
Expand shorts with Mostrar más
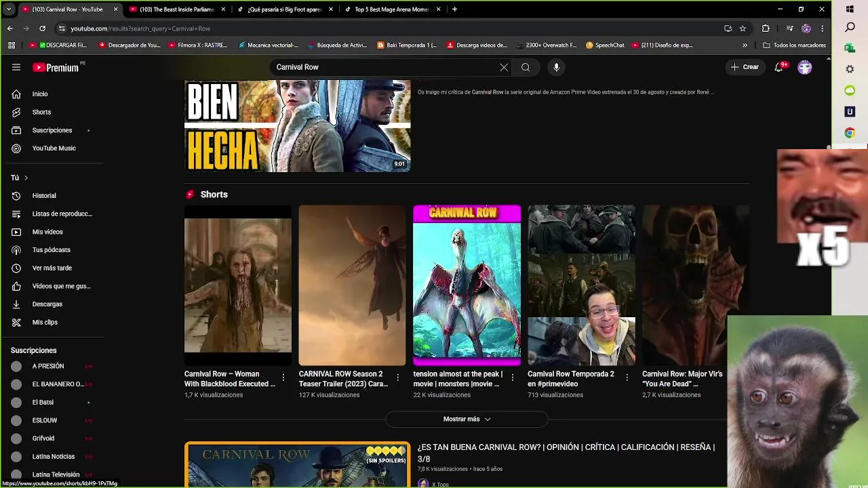tap(467, 419)
